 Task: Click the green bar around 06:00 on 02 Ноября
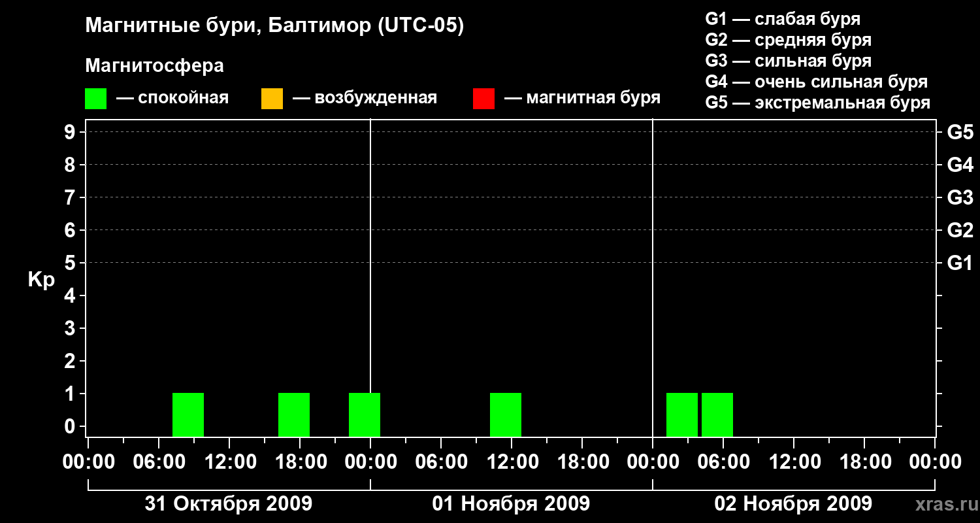(717, 414)
